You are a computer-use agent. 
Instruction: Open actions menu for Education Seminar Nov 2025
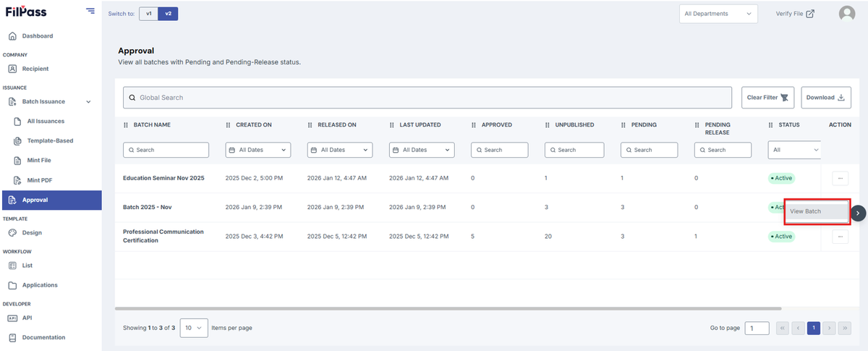(x=840, y=177)
